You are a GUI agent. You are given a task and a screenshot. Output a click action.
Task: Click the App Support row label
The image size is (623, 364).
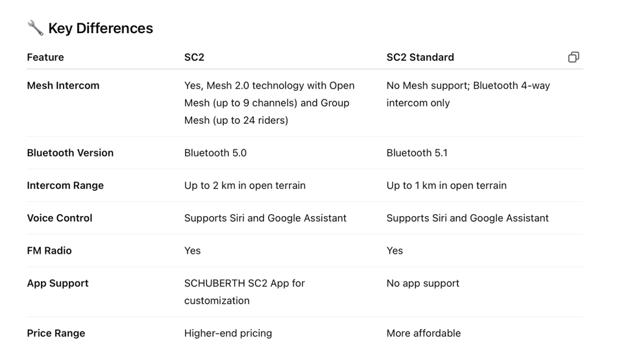point(58,284)
